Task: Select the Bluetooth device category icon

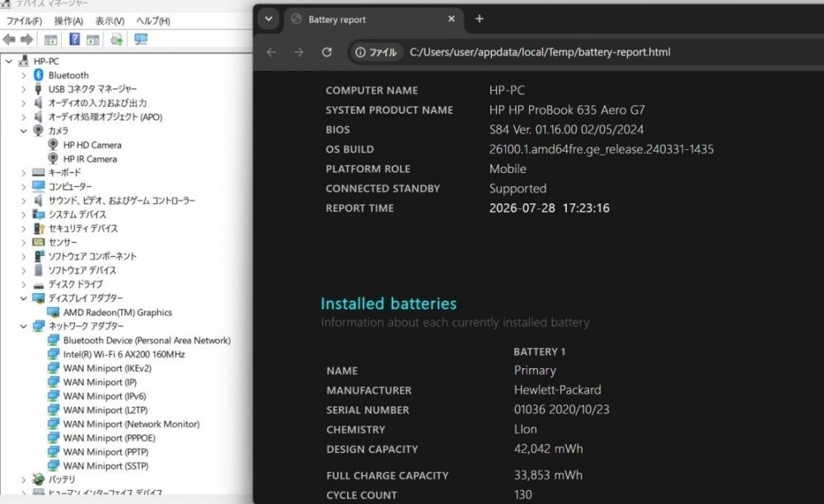Action: (x=39, y=75)
